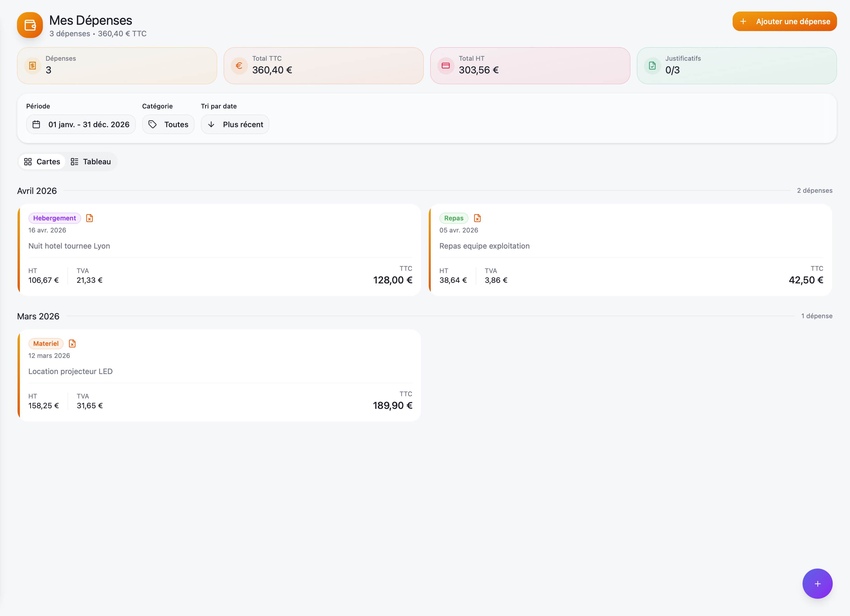
Task: Click the euro icon in Total TTC card
Action: (239, 66)
